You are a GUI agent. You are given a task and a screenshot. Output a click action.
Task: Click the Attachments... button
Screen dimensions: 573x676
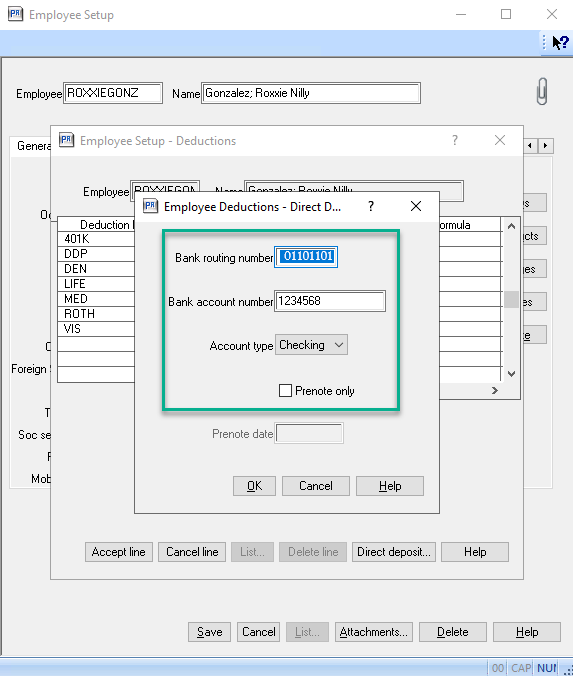pos(374,632)
